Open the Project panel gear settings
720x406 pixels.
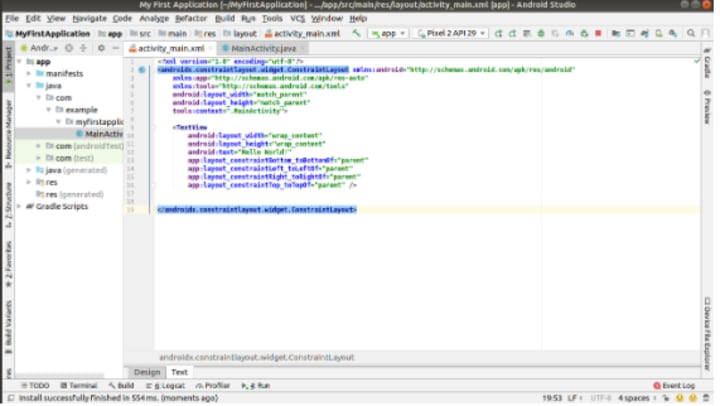coord(101,48)
